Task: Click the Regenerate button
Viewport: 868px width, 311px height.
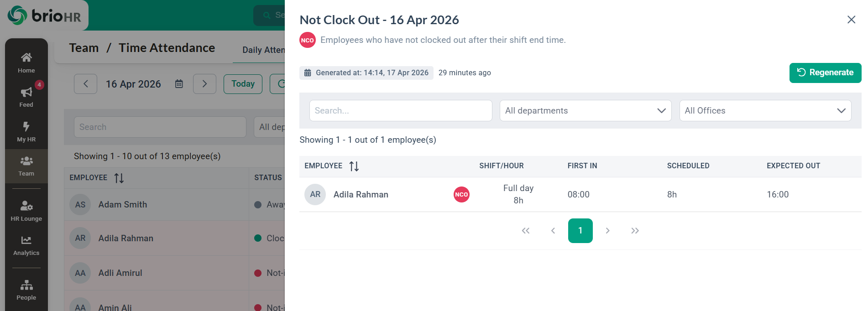Action: tap(825, 73)
